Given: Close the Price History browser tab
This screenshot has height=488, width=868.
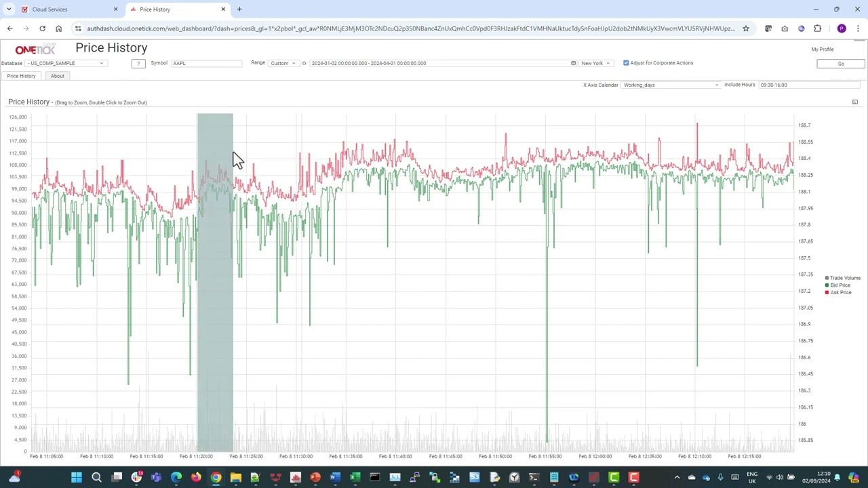Looking at the screenshot, I should (223, 9).
